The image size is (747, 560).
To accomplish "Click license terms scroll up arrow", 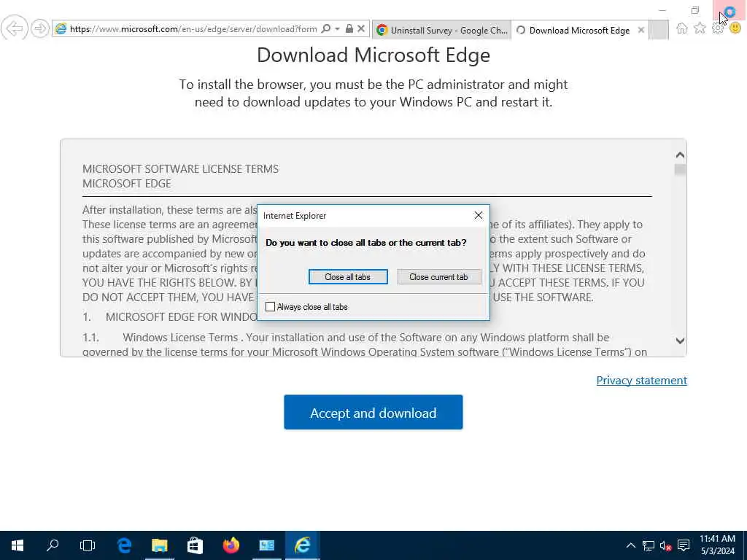I will pos(680,155).
